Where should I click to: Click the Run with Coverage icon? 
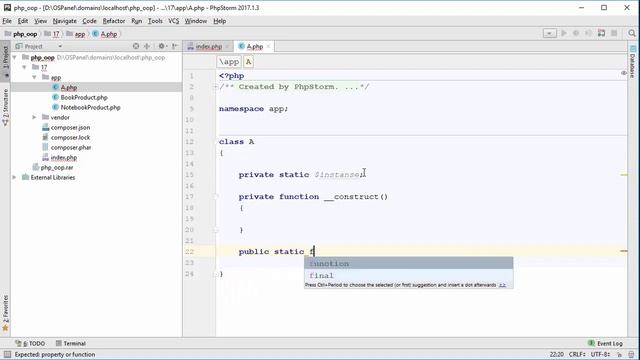[588, 33]
